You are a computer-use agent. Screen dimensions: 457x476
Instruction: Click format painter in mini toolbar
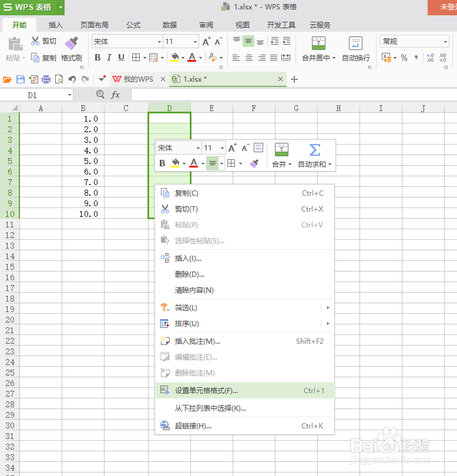tap(254, 163)
